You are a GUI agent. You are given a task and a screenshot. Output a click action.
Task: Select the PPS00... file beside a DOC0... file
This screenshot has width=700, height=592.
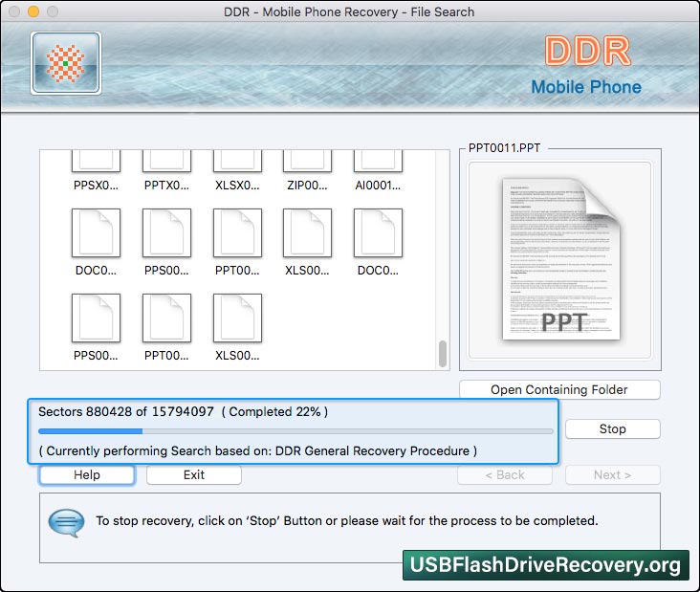coord(166,232)
